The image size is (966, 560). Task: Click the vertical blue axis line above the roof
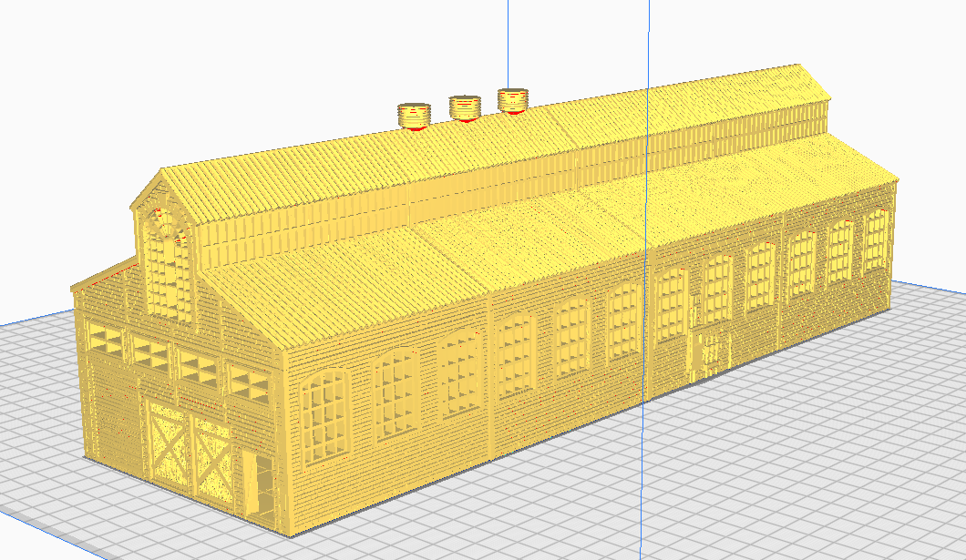point(646,46)
